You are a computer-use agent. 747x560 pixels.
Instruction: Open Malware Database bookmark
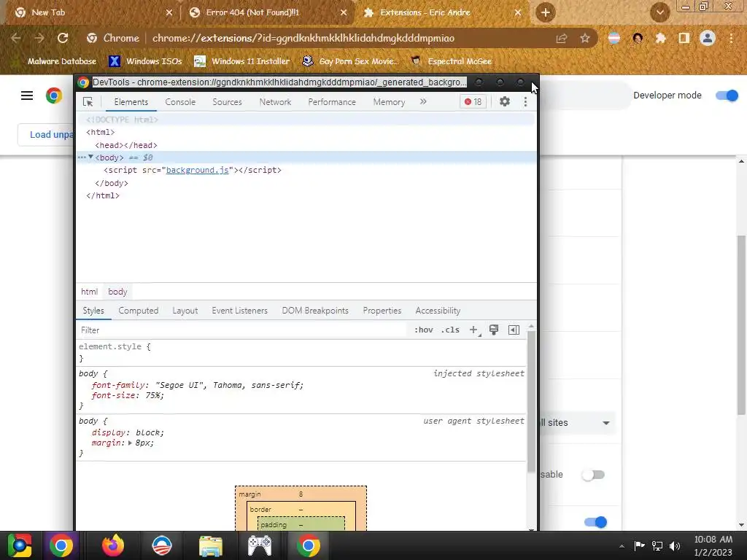coord(62,61)
